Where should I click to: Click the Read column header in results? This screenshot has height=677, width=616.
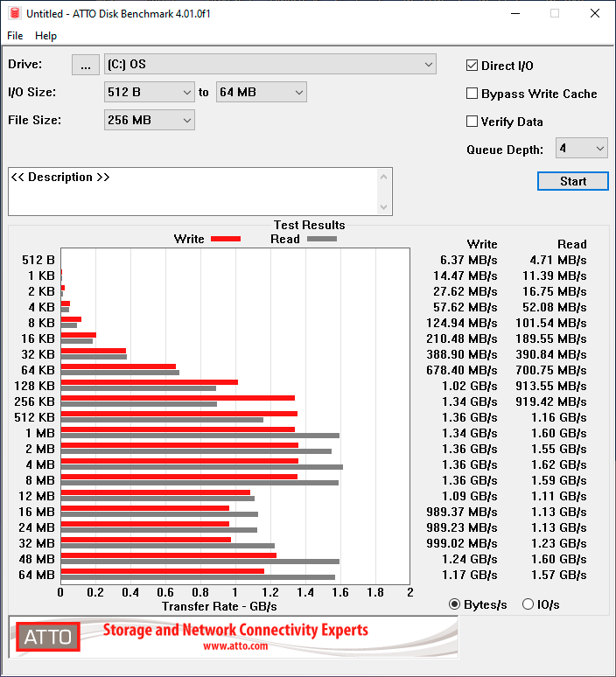click(572, 244)
